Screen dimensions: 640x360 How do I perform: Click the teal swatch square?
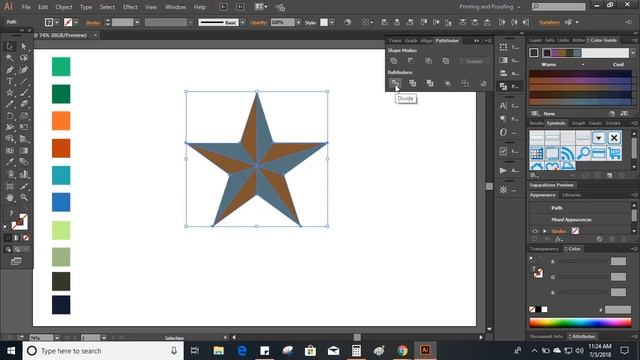[61, 175]
